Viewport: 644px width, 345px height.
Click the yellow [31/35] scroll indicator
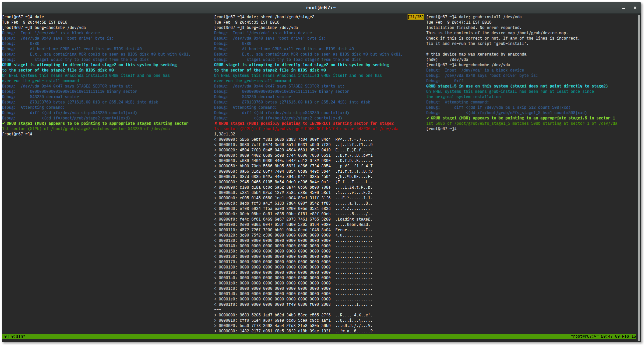coord(416,17)
